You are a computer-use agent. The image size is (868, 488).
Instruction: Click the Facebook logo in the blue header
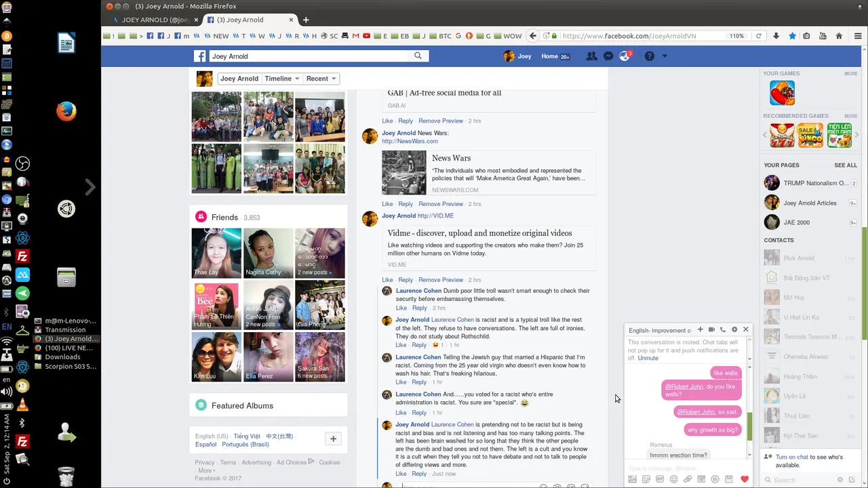click(x=200, y=56)
